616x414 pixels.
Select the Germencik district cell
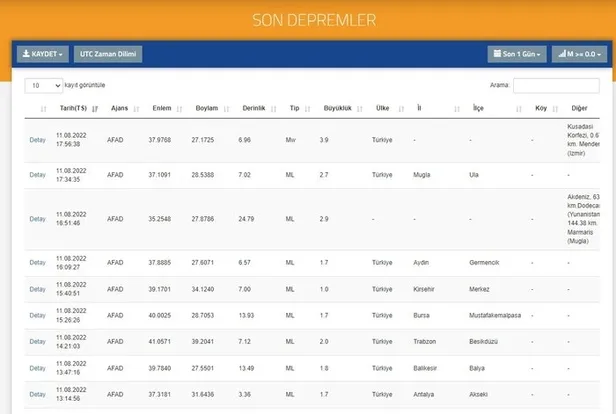coord(484,262)
